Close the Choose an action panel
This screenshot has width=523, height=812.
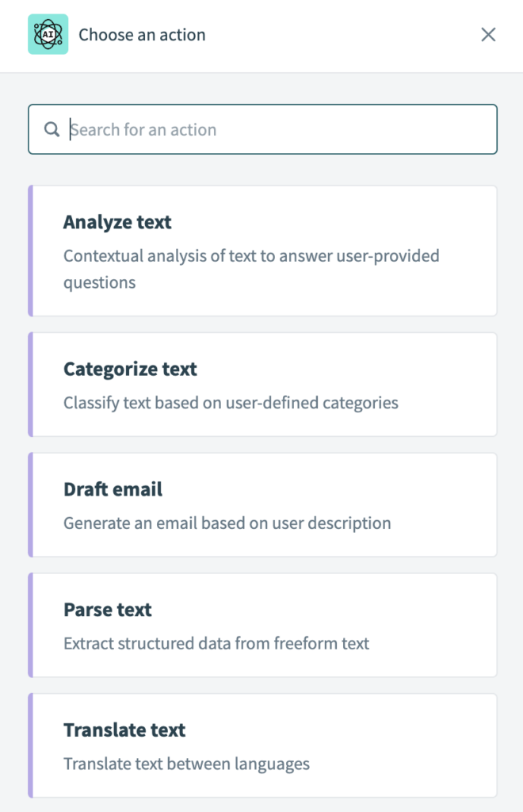(488, 35)
